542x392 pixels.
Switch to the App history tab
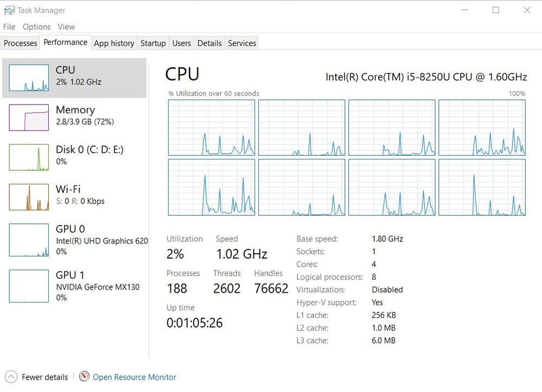tap(114, 43)
